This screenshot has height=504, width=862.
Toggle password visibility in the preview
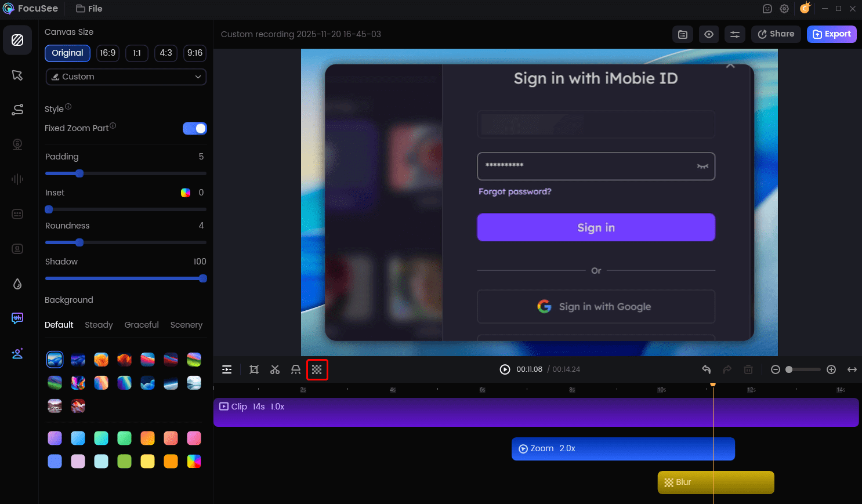pos(702,166)
